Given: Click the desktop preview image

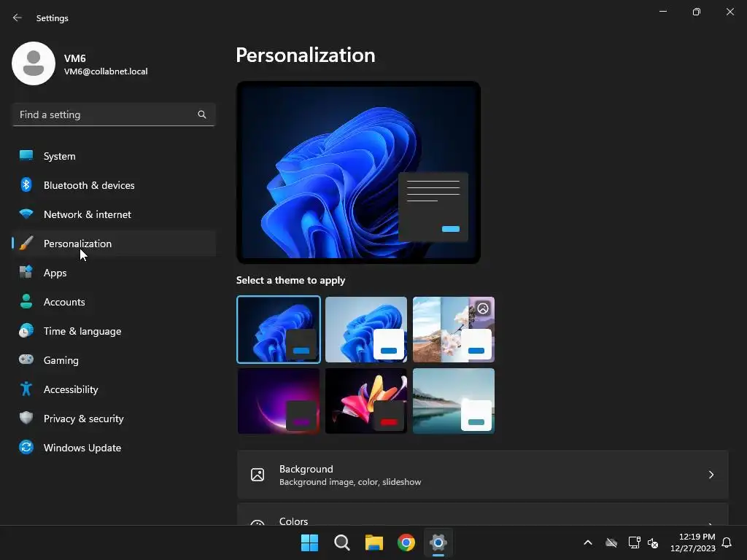Looking at the screenshot, I should tap(358, 172).
